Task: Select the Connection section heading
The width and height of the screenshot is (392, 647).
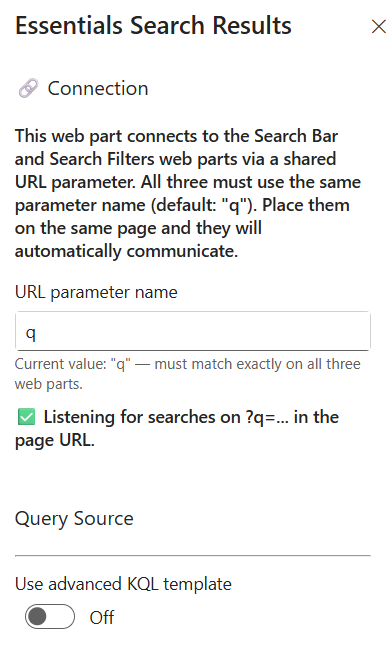Action: [98, 88]
